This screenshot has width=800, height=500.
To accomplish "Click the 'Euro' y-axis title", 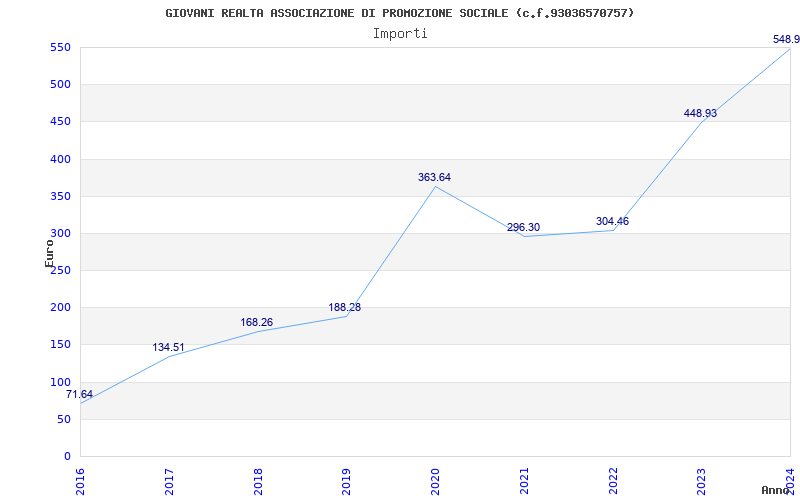I will 49,254.
